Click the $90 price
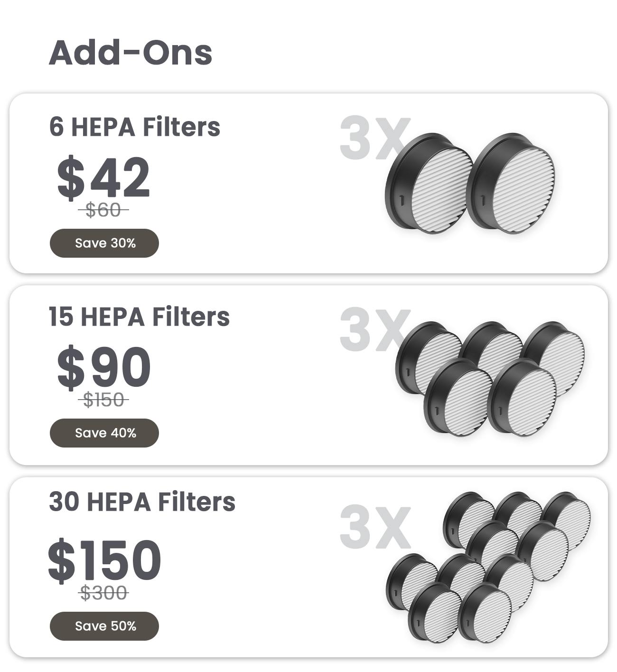 (x=103, y=367)
